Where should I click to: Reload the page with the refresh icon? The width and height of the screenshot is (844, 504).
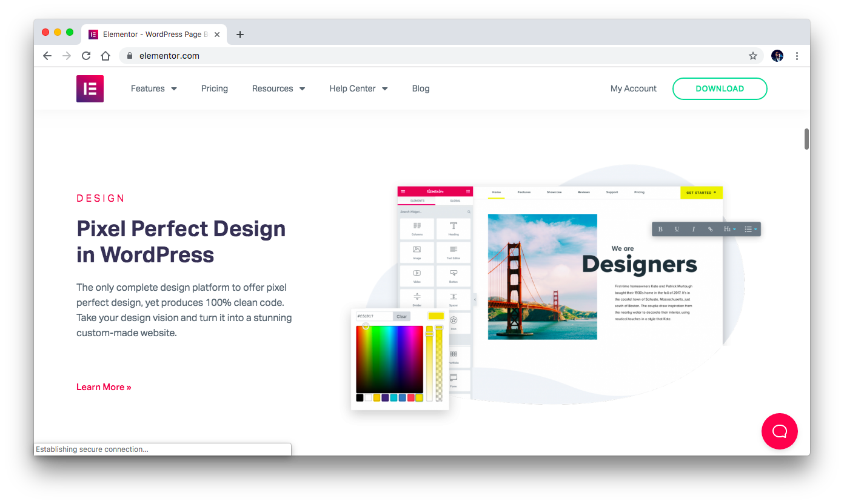pyautogui.click(x=86, y=56)
